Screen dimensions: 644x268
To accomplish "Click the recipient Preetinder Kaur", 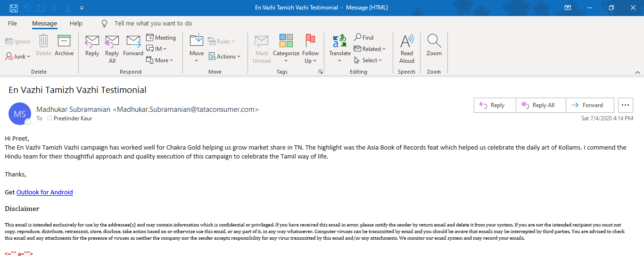I will point(73,118).
